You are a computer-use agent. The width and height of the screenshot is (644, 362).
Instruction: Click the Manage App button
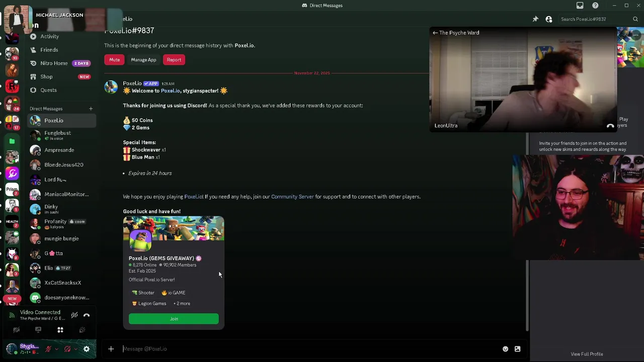pos(143,60)
